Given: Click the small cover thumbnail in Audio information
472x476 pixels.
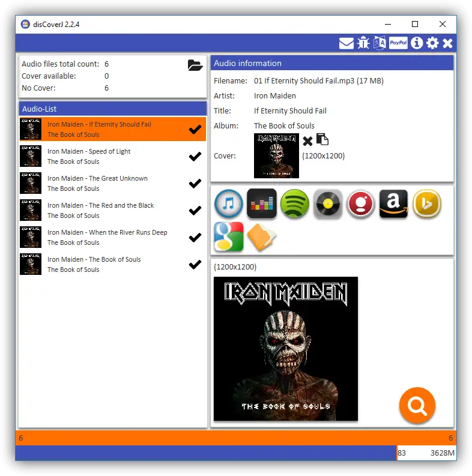Looking at the screenshot, I should [x=276, y=155].
